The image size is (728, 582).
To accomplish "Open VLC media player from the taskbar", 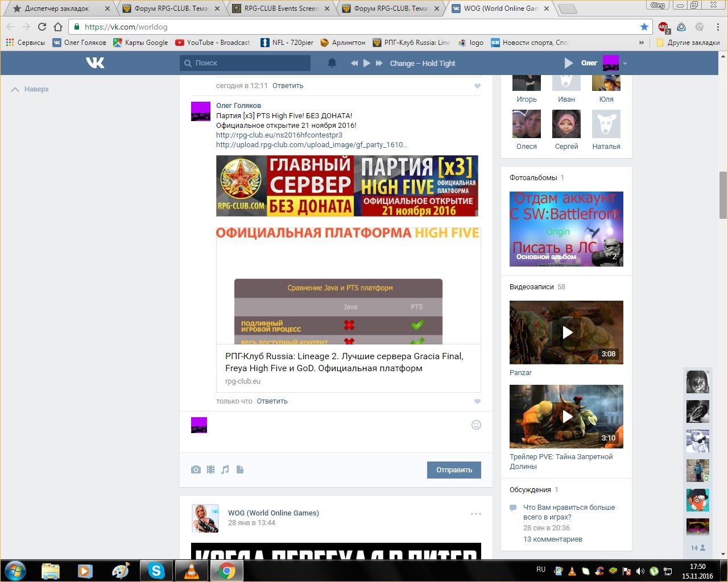I will 191,571.
